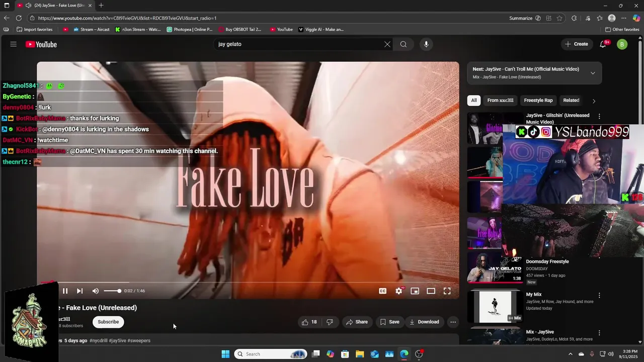The height and width of the screenshot is (362, 644).
Task: Open the Other favorites folder
Action: click(622, 30)
